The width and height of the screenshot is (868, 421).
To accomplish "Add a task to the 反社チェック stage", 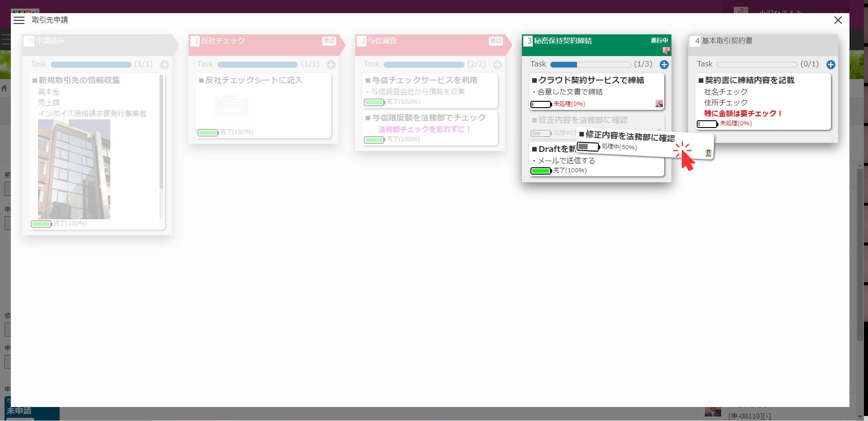I will [331, 65].
